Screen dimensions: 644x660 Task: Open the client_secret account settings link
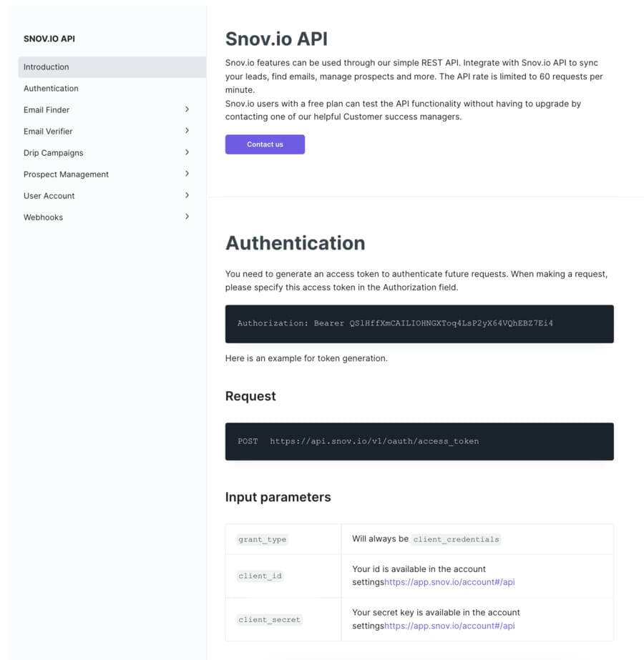click(449, 626)
